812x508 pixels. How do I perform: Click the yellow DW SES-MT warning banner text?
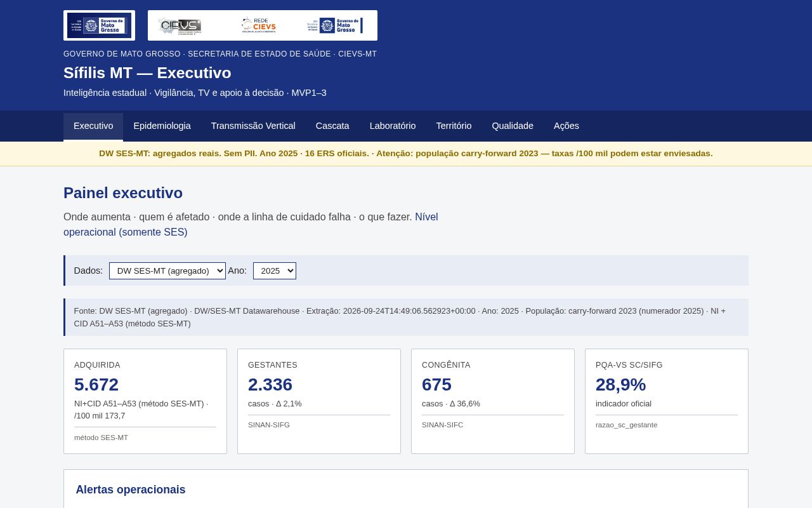pyautogui.click(x=406, y=154)
